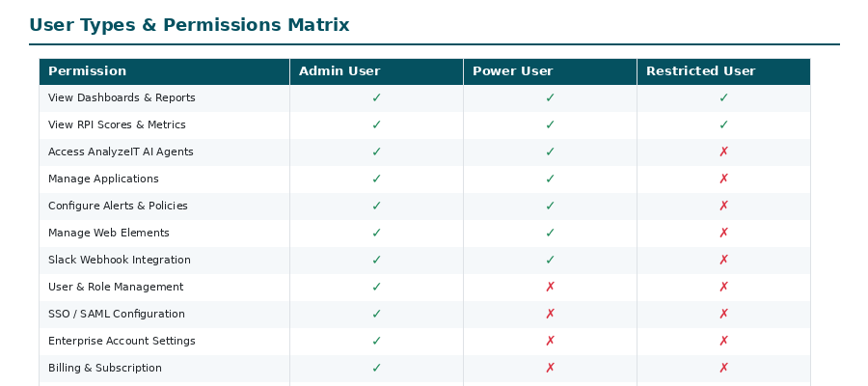868x386 pixels.
Task: Click Power User cross for Billing & Subscription
Action: pos(550,368)
